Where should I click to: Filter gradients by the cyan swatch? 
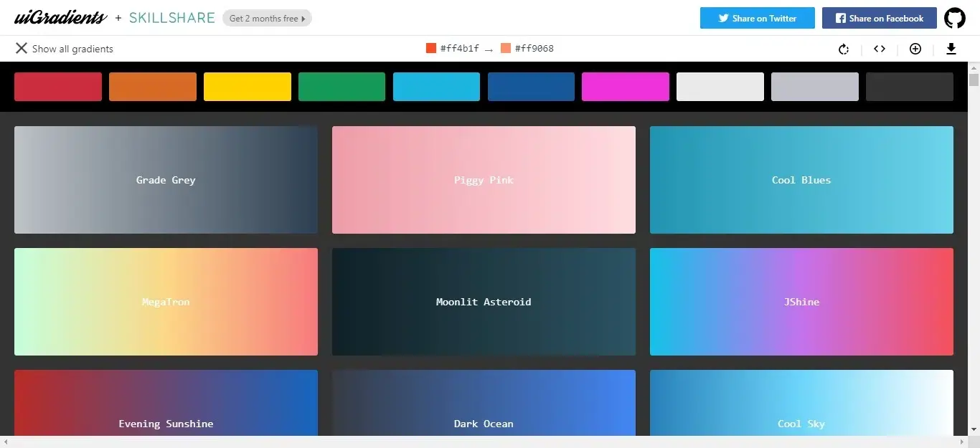[x=436, y=87]
